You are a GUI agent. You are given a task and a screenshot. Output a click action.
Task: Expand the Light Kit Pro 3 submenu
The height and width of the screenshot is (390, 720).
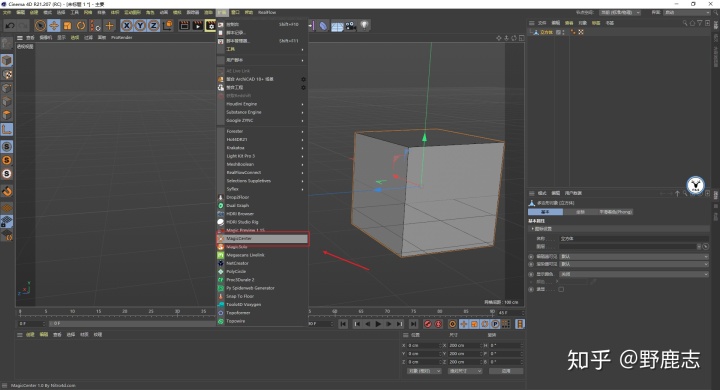click(x=263, y=156)
